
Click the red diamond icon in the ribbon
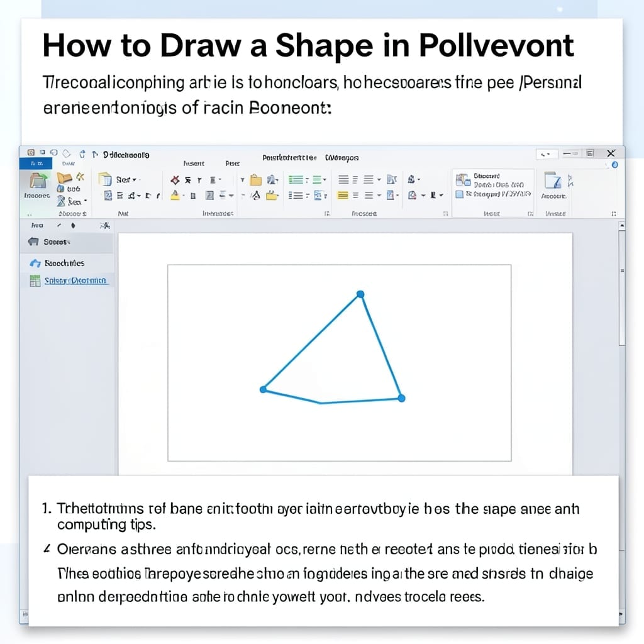pyautogui.click(x=175, y=179)
